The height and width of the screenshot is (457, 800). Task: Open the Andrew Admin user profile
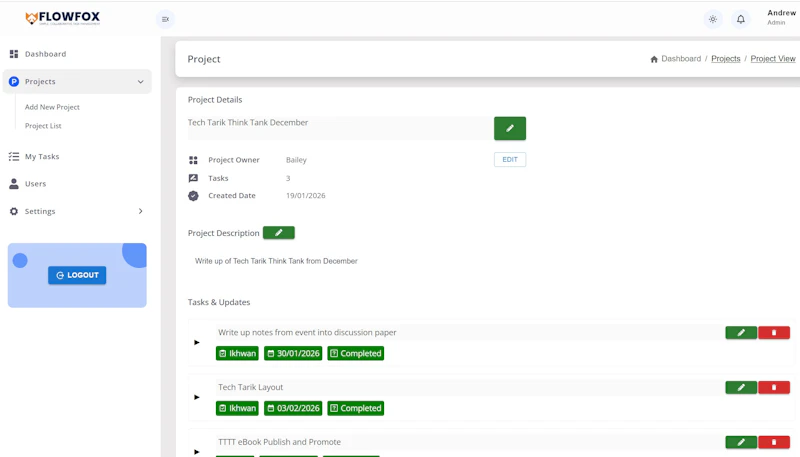[x=781, y=17]
